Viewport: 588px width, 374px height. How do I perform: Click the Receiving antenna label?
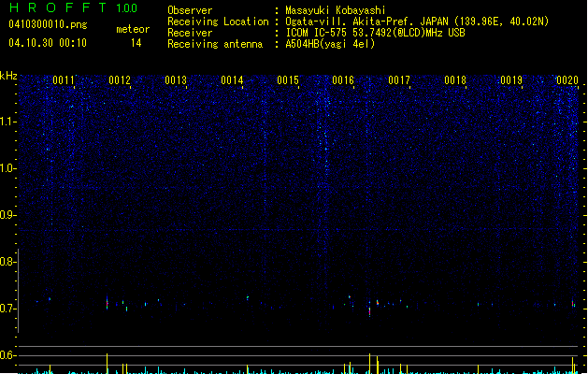click(215, 44)
